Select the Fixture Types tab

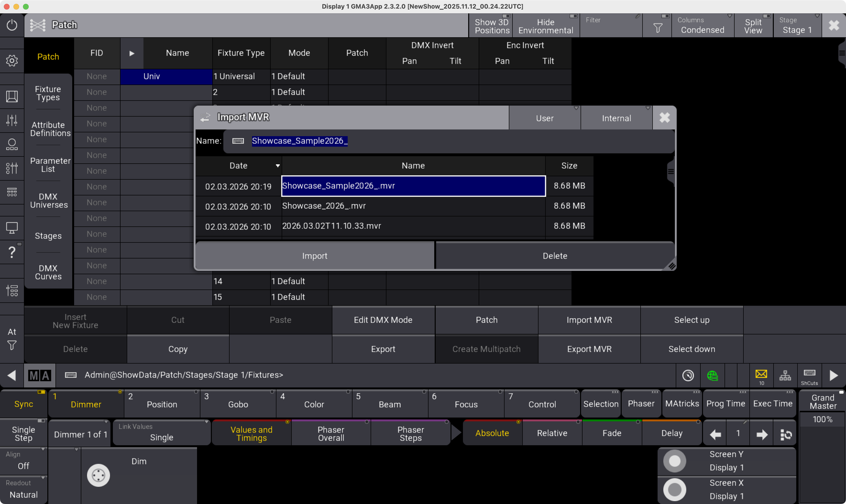tap(48, 93)
